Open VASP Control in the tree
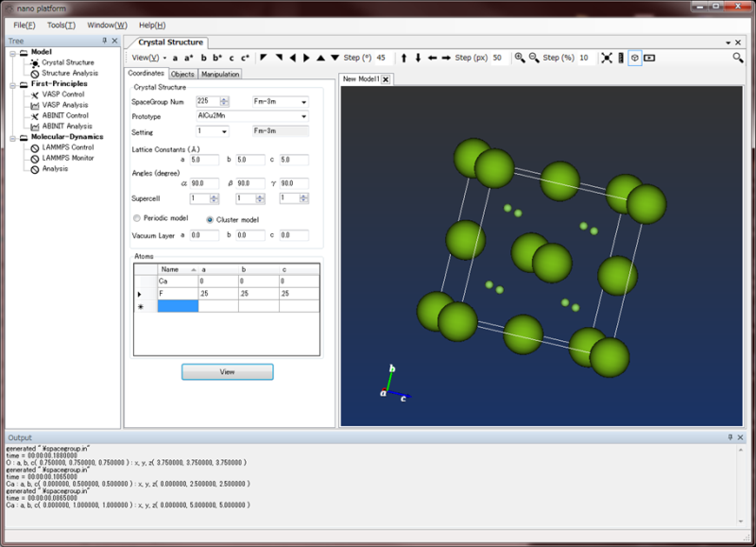This screenshot has width=756, height=547. [x=62, y=94]
